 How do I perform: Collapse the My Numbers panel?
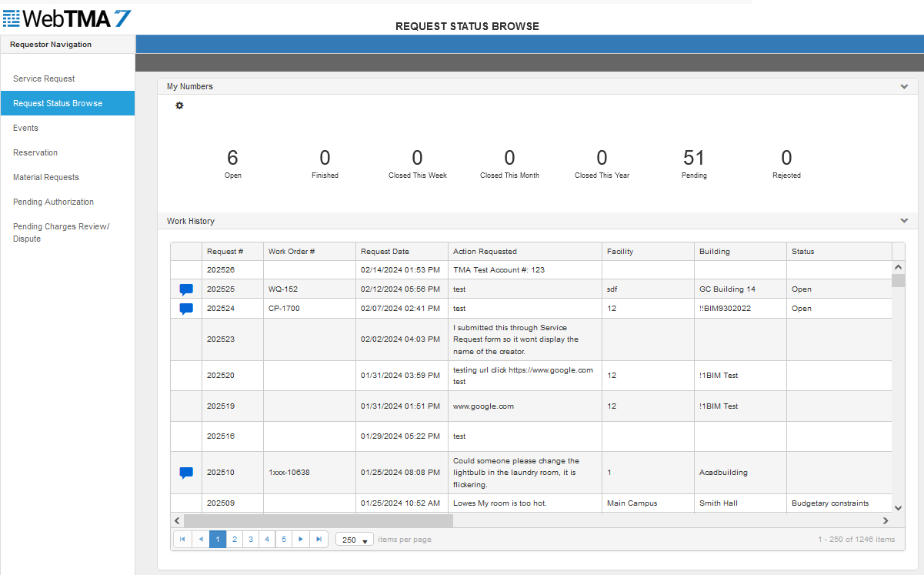(904, 86)
